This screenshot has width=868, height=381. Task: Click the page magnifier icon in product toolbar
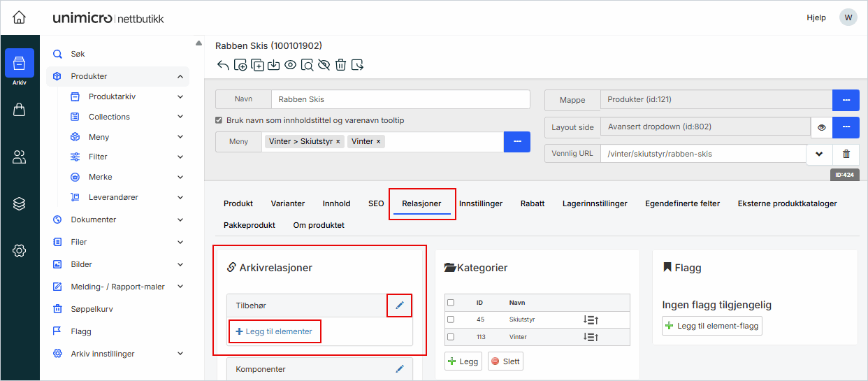coord(307,65)
